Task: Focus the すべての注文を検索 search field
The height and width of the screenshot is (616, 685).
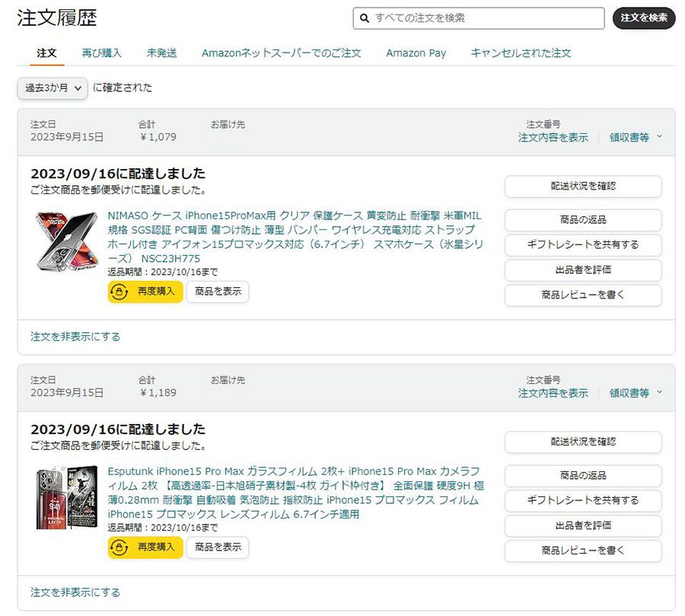Action: (479, 18)
